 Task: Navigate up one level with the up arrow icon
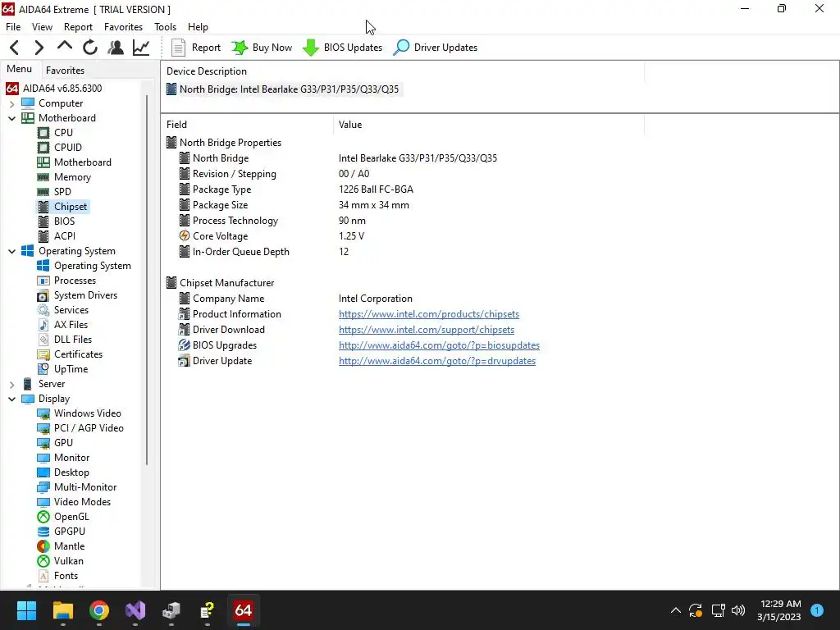(x=64, y=47)
